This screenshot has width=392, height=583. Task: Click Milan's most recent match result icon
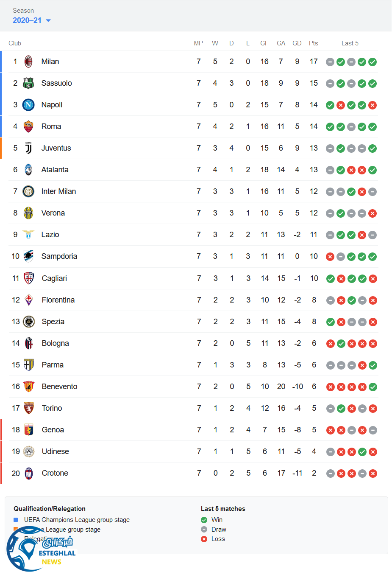373,62
